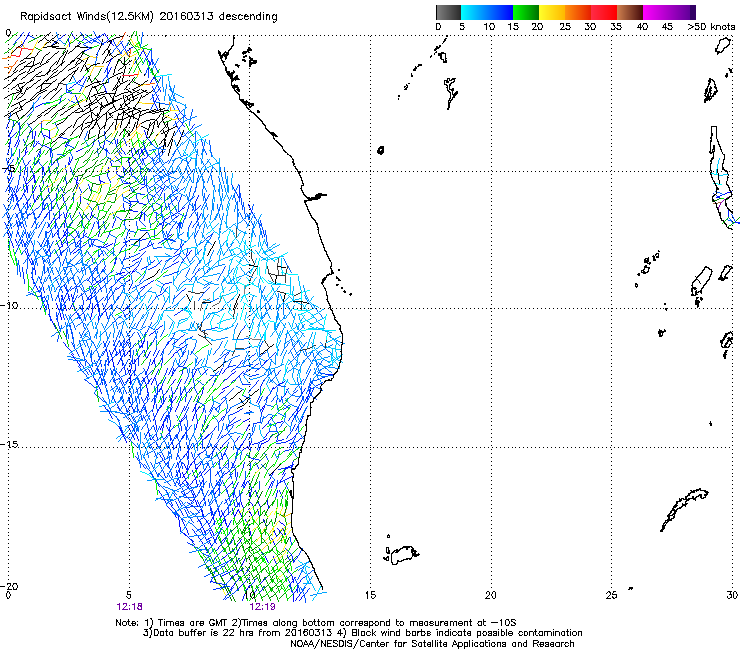Click the cyan-to-blue 5-15 knots legend gradient

pos(487,12)
